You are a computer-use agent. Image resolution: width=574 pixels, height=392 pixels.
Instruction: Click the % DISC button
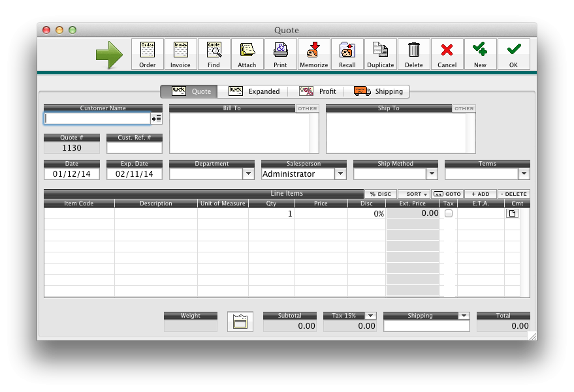pos(381,194)
